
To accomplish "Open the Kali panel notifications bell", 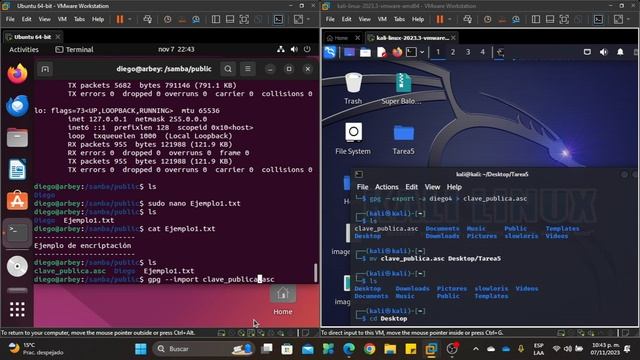I will (620, 52).
